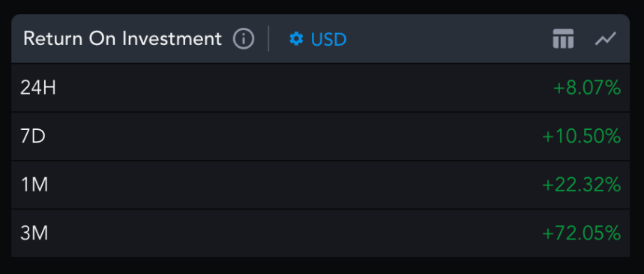Click the +8.07% return value
Image resolution: width=644 pixels, height=274 pixels.
coord(586,88)
